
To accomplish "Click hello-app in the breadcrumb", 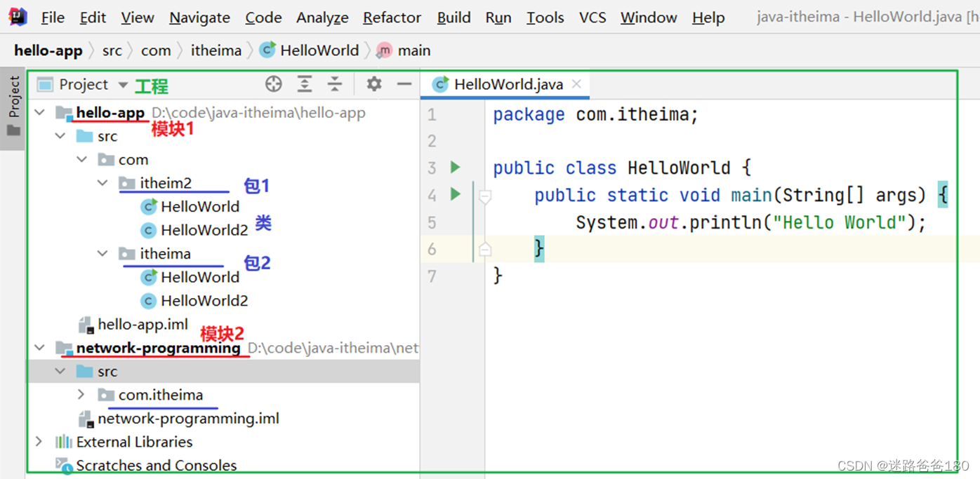I will point(48,50).
